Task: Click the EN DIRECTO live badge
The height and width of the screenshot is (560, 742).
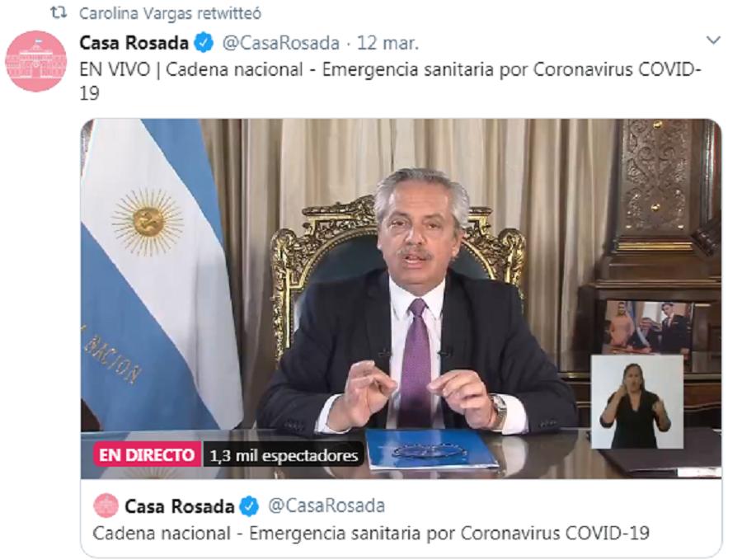Action: (147, 455)
